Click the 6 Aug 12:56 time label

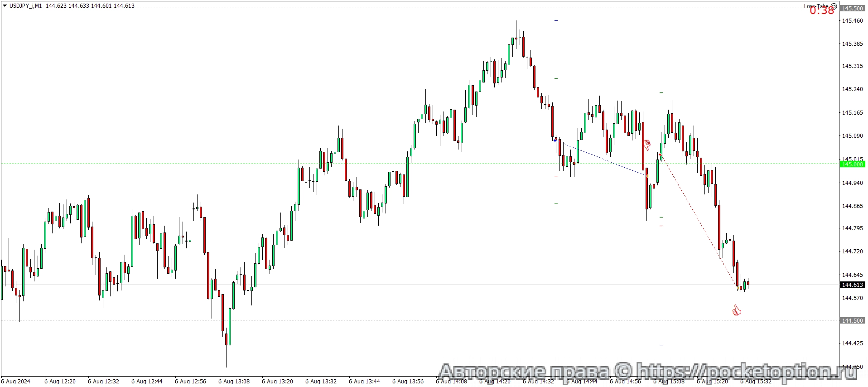tap(190, 381)
